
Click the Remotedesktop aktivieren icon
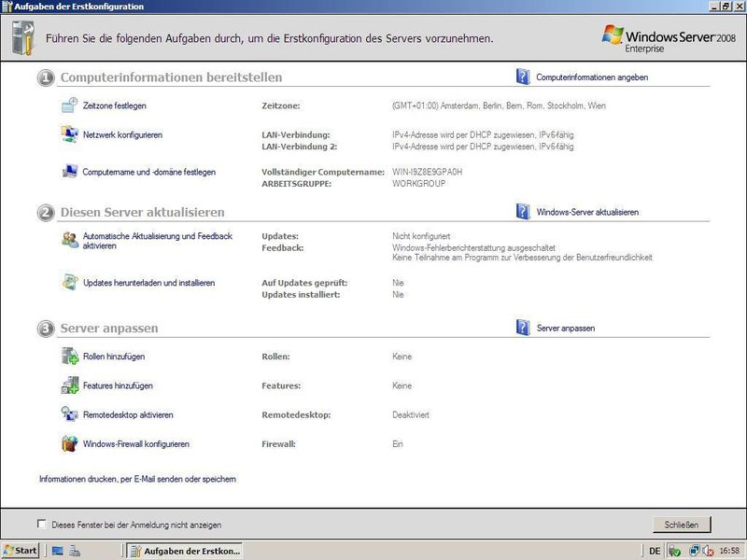pyautogui.click(x=70, y=414)
